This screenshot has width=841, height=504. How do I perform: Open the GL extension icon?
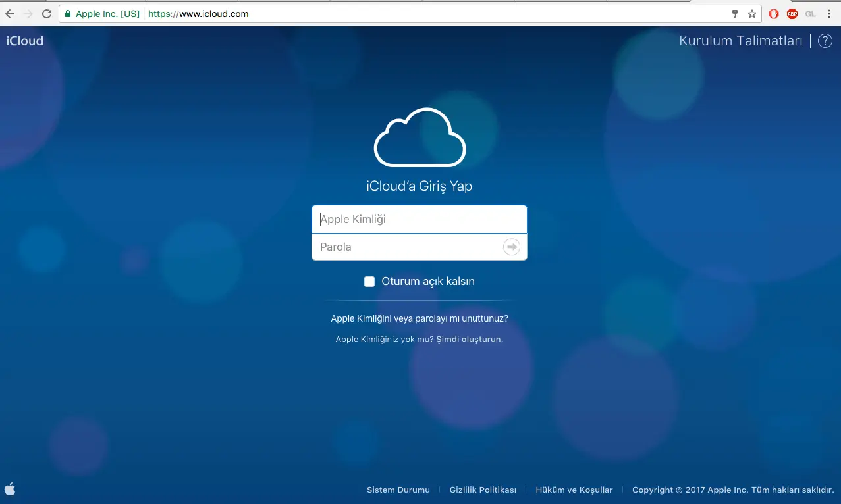[811, 14]
